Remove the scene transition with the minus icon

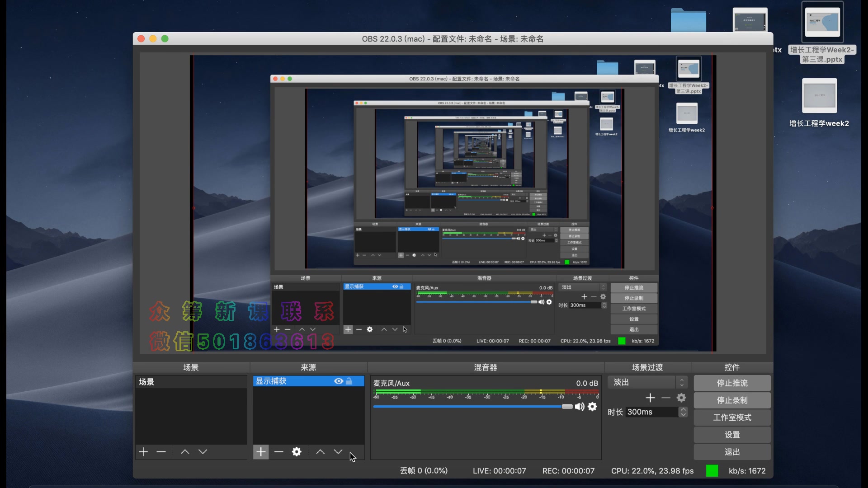665,398
